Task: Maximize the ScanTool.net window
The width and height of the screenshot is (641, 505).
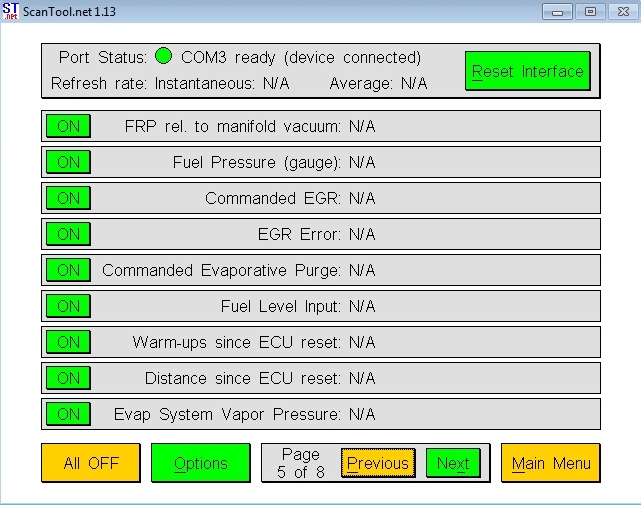Action: 590,12
